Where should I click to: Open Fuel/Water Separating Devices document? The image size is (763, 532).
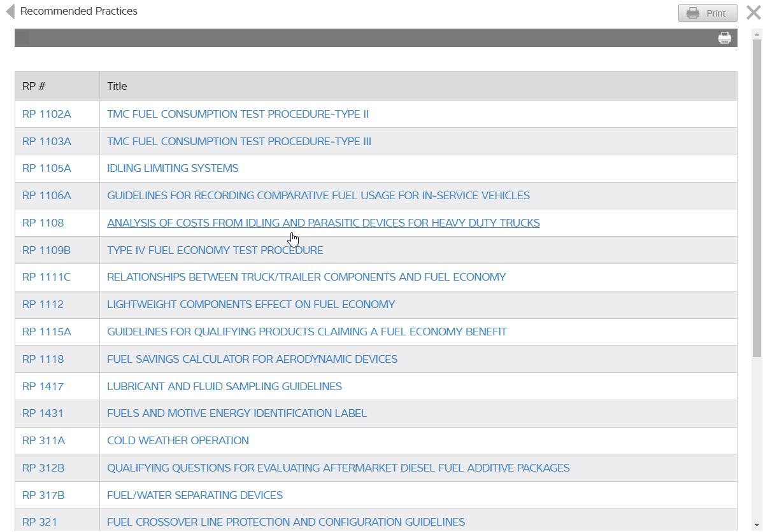click(195, 496)
